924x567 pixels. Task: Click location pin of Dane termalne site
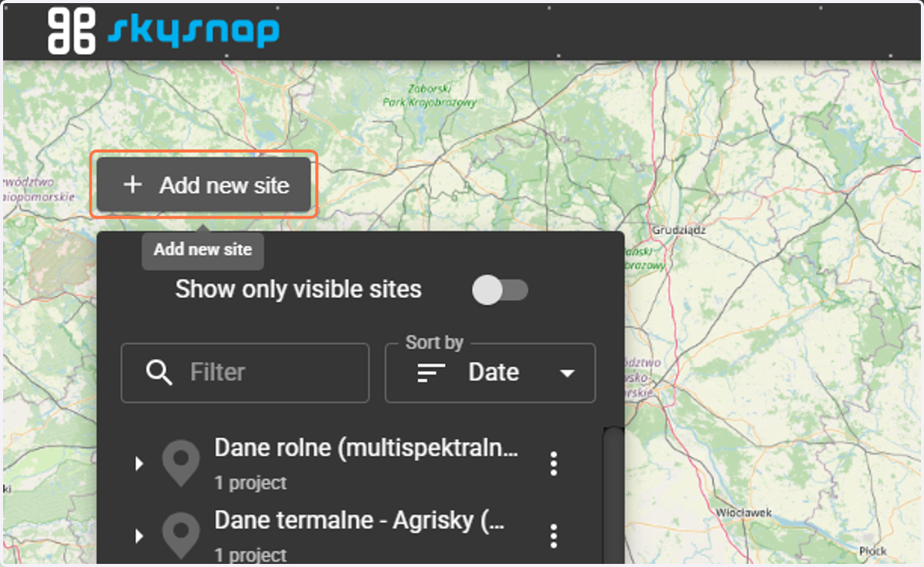pos(181,535)
